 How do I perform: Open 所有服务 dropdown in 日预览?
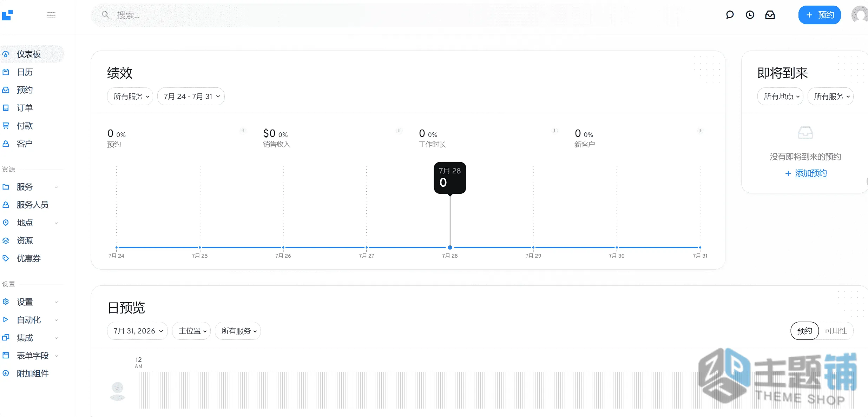(x=238, y=331)
